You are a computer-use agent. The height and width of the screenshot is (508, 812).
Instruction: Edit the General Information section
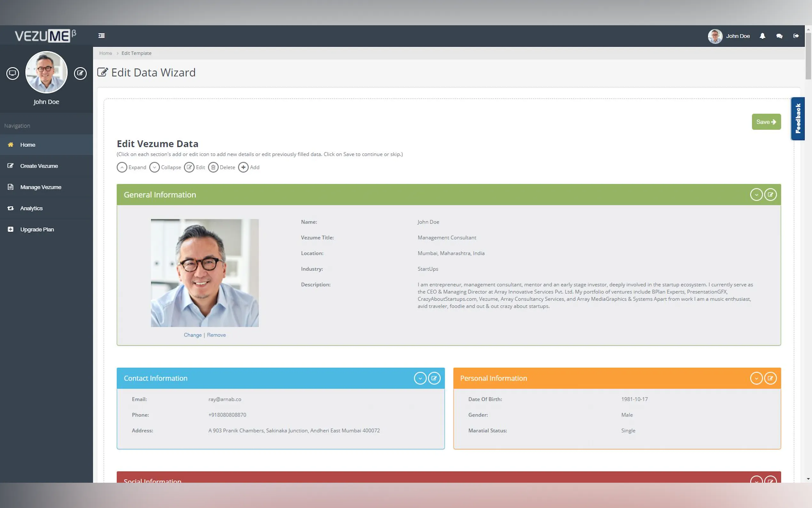tap(770, 194)
